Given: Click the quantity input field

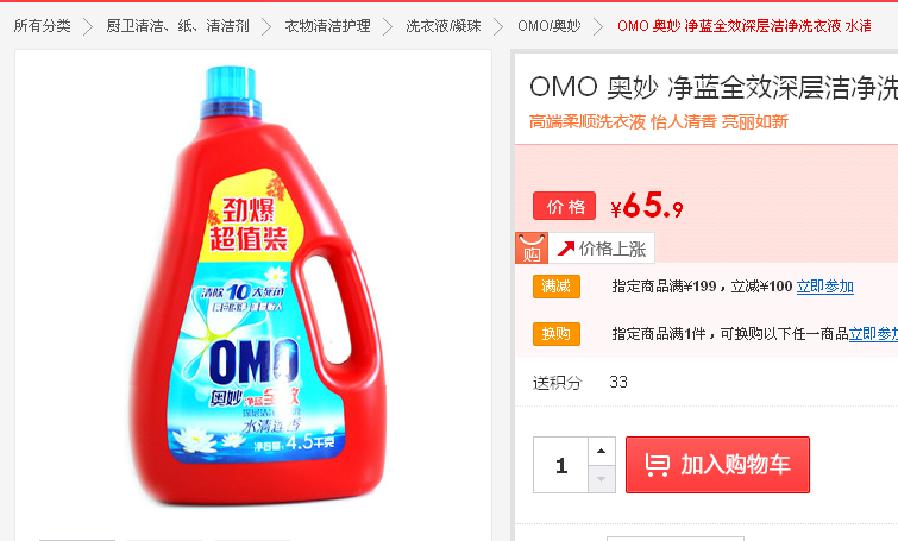Looking at the screenshot, I should coord(561,465).
